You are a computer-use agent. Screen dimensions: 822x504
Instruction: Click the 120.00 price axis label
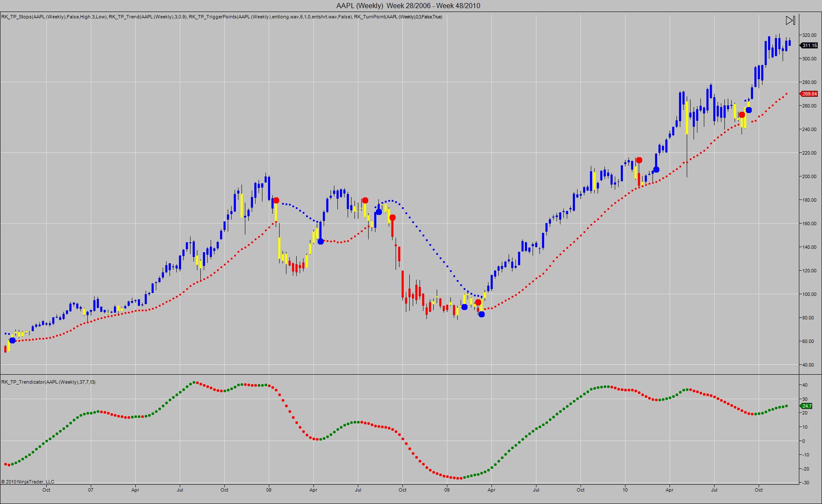click(809, 271)
